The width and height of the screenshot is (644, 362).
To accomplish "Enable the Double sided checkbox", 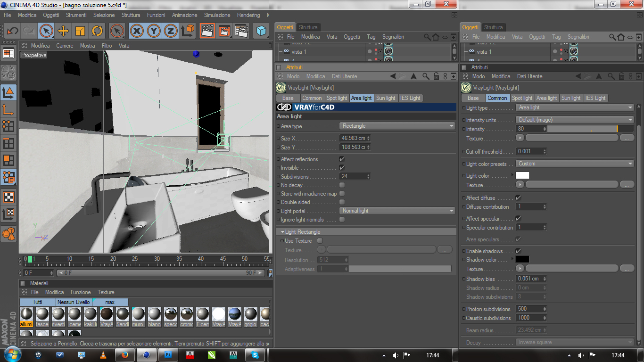I will point(342,202).
